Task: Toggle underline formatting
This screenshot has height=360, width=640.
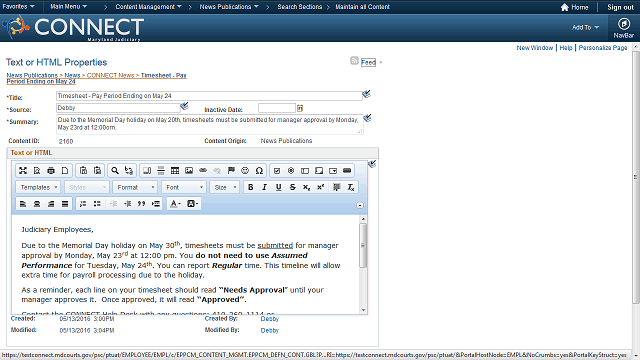Action: tap(278, 187)
